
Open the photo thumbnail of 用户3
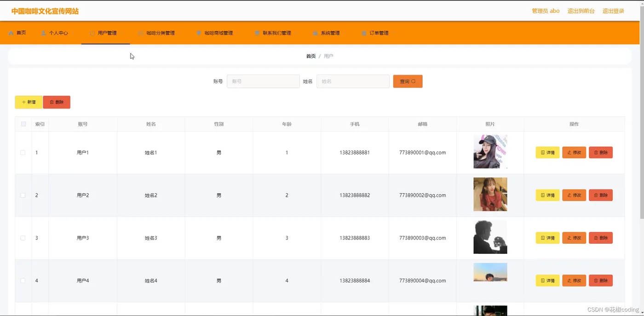point(490,237)
